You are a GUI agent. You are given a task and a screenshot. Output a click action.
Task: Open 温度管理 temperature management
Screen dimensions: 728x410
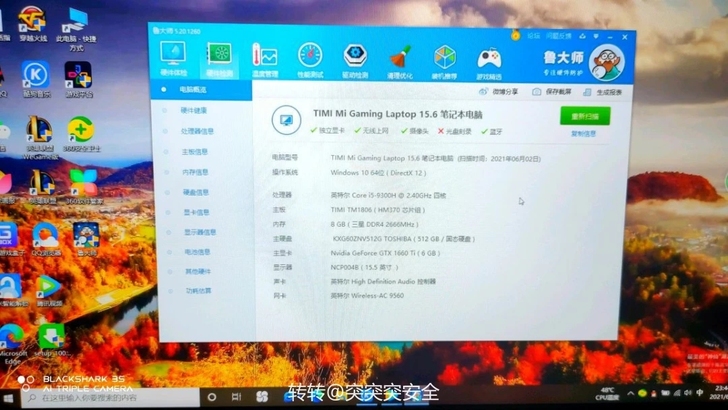264,60
